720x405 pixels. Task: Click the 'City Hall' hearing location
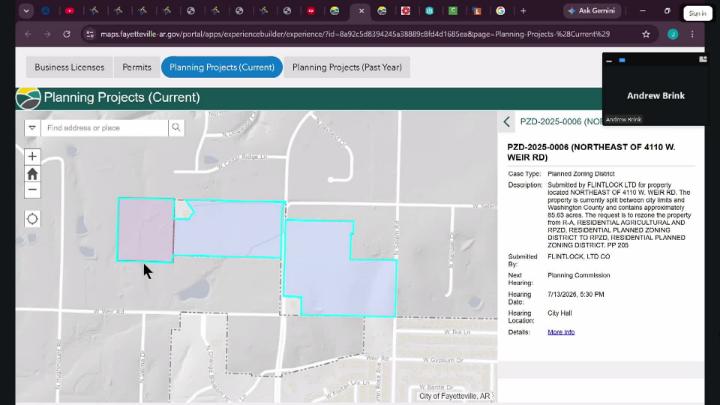(559, 313)
